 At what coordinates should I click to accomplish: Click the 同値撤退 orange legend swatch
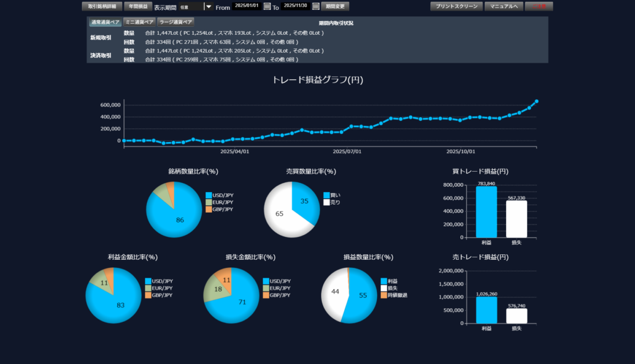(x=383, y=295)
